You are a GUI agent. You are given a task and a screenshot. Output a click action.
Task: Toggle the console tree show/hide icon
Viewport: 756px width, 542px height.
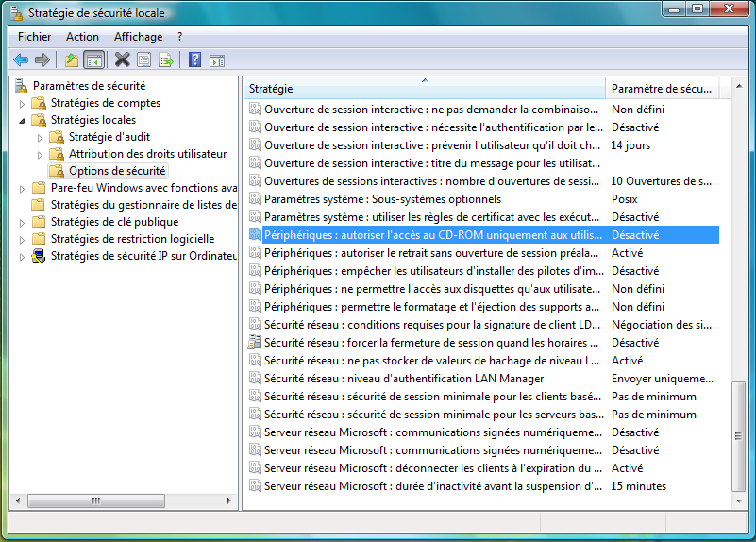(94, 60)
